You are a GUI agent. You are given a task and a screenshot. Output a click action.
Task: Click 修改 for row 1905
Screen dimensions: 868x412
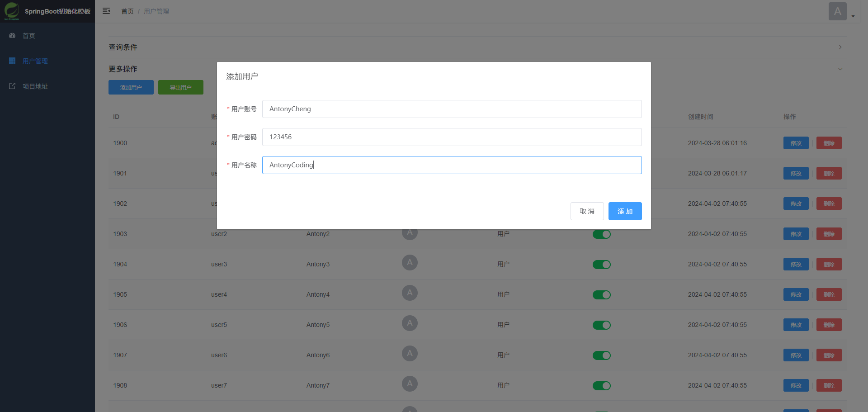(796, 294)
